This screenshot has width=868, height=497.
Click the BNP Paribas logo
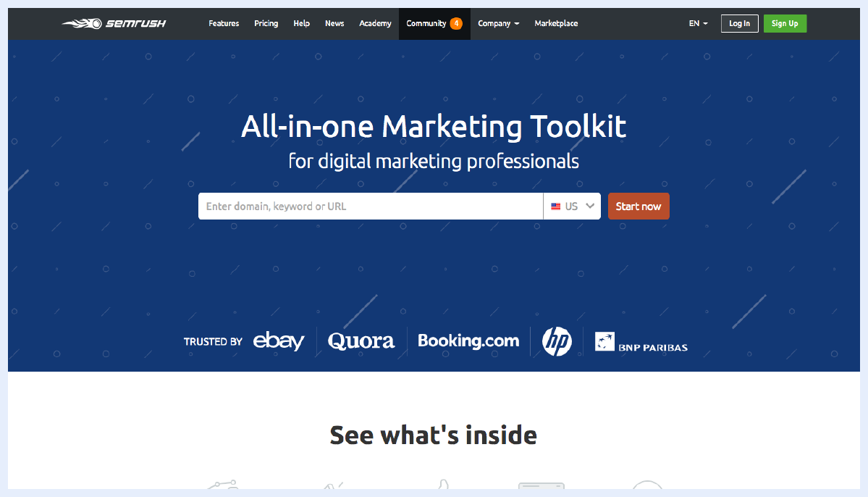pos(641,342)
